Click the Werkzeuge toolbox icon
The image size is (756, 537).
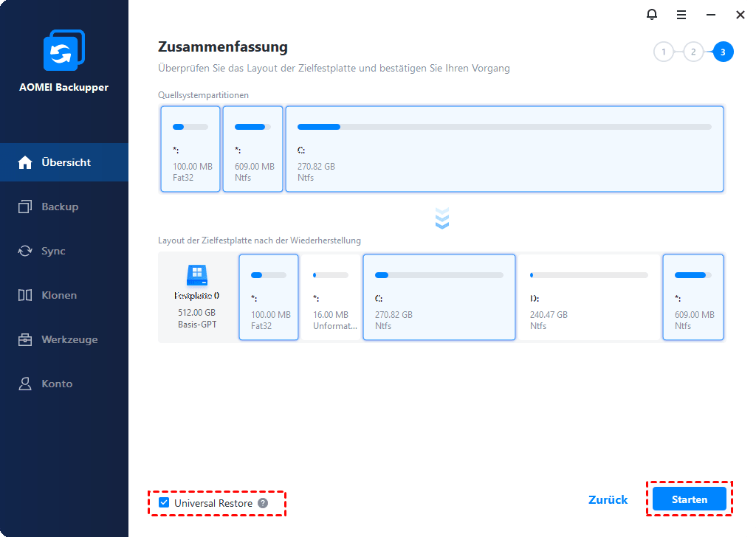tap(25, 339)
